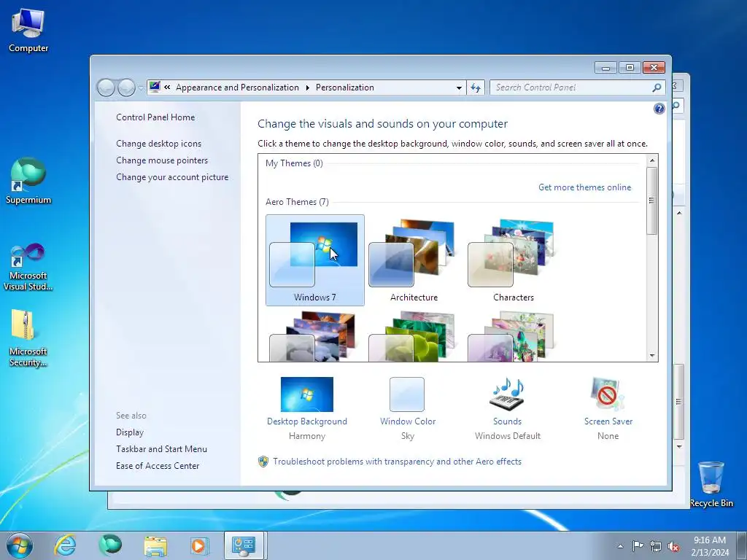Open Change mouse pointers link
Image resolution: width=747 pixels, height=560 pixels.
coord(162,160)
